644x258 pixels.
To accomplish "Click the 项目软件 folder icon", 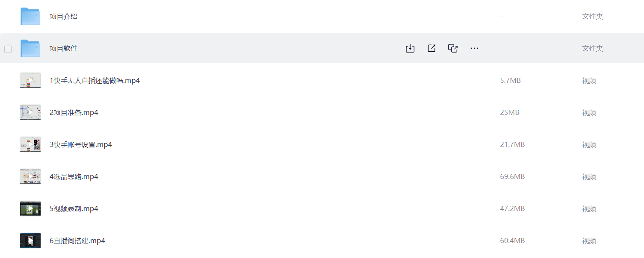I will pyautogui.click(x=30, y=48).
